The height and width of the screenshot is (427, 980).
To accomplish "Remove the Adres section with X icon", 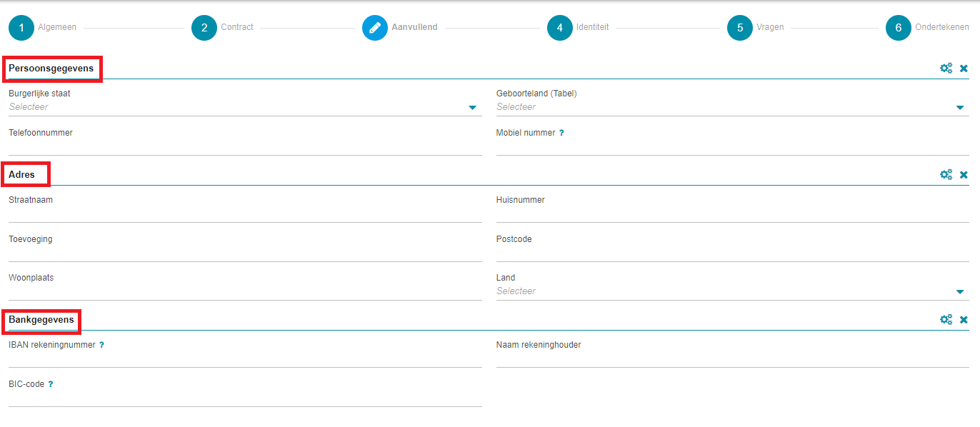I will (964, 175).
